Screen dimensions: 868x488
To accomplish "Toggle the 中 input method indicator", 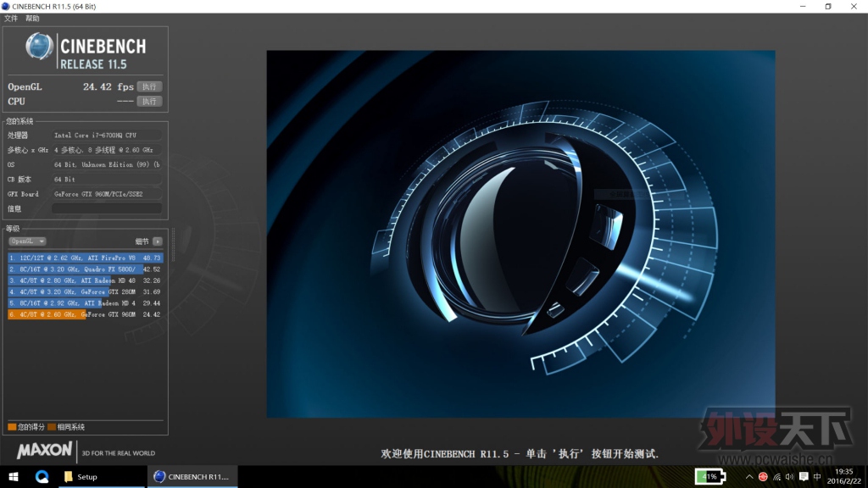I will coord(817,477).
